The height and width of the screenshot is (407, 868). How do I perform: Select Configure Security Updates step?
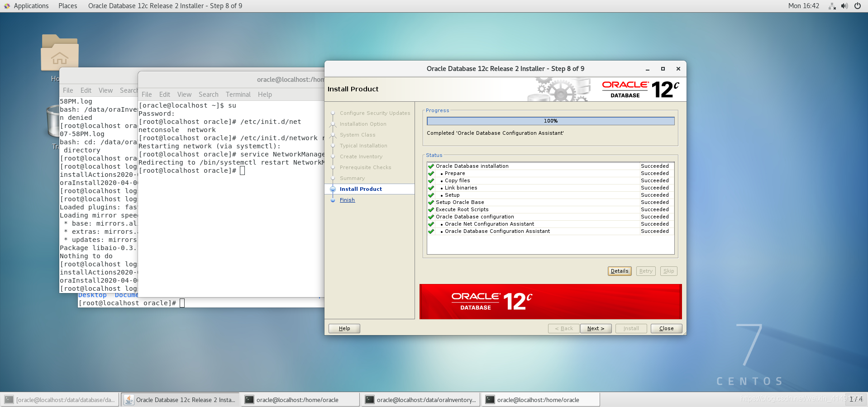(375, 113)
